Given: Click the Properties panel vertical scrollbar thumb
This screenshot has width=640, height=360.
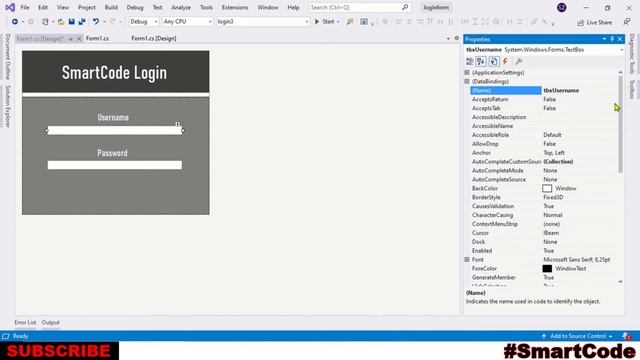Looking at the screenshot, I should pos(620,124).
